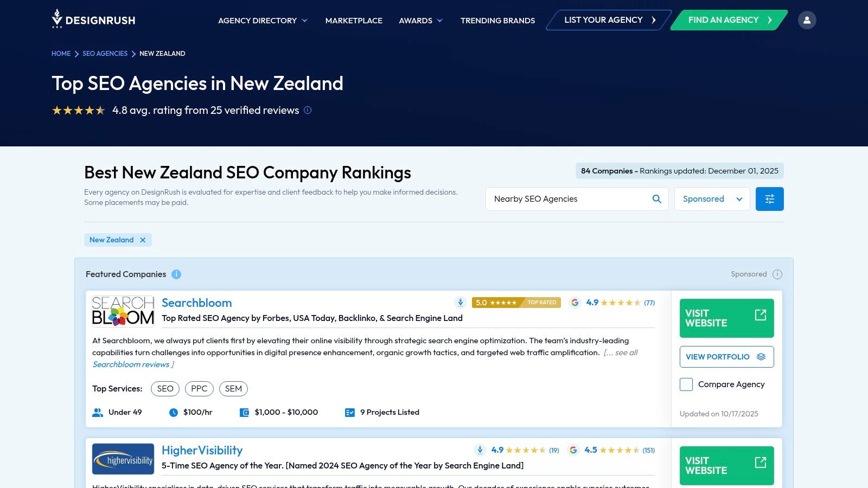The image size is (868, 488).
Task: Open the Searchbloom reviews link
Action: click(x=130, y=364)
